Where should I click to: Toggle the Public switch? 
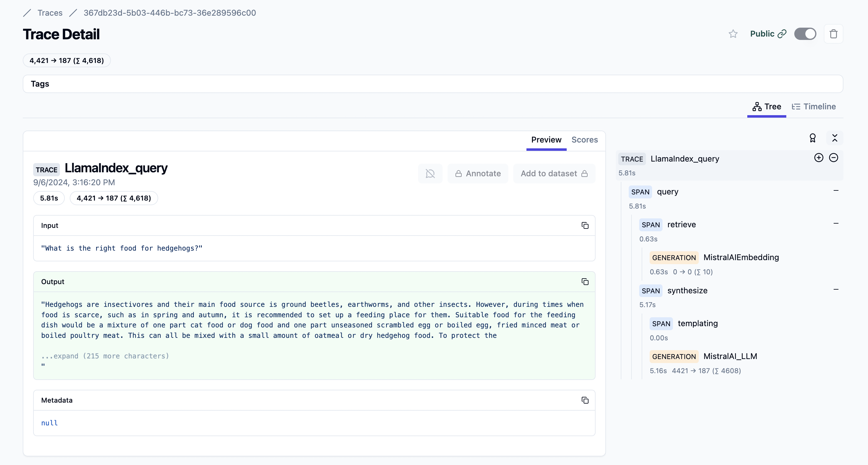[x=805, y=34]
